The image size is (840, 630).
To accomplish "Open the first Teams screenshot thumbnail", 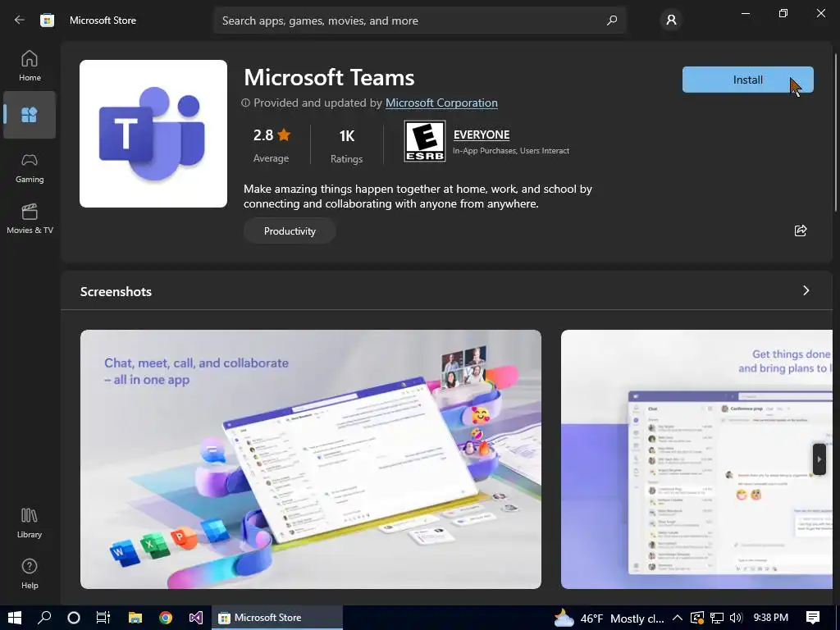I will pos(311,459).
